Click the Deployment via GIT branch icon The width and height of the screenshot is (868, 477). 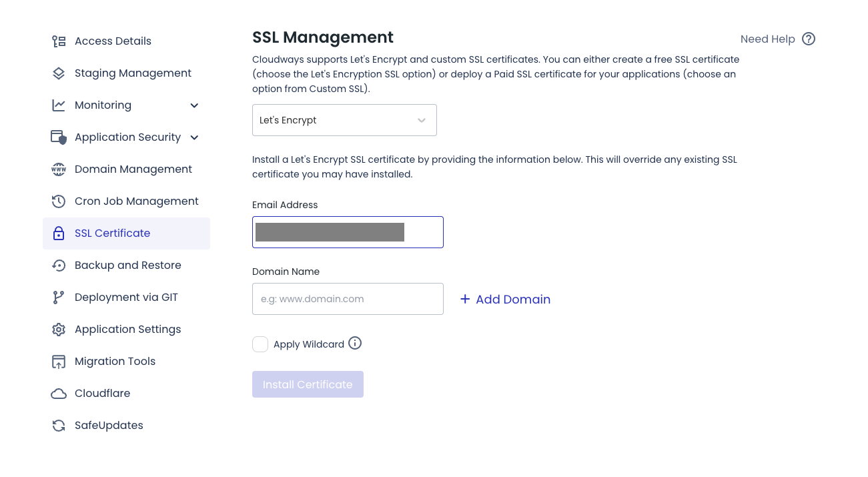59,298
